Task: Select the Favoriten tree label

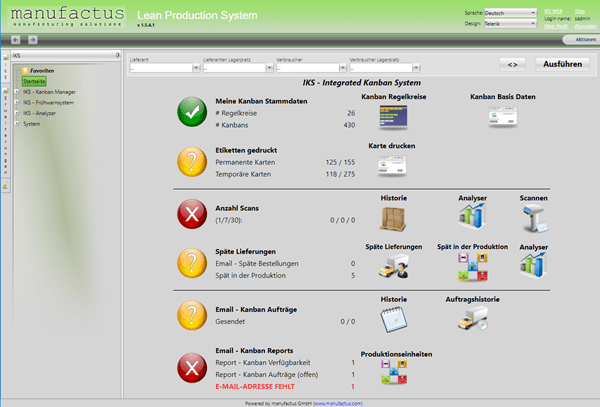Action: (x=42, y=71)
